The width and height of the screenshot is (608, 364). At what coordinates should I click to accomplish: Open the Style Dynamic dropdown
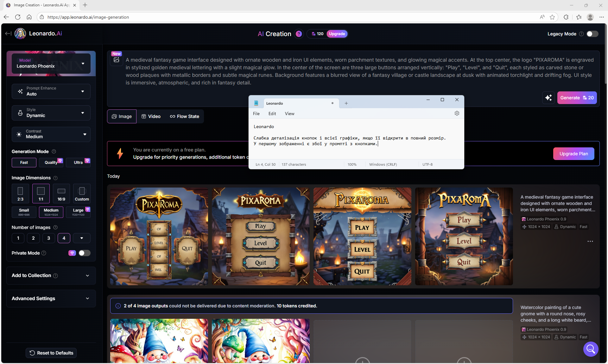(x=51, y=113)
